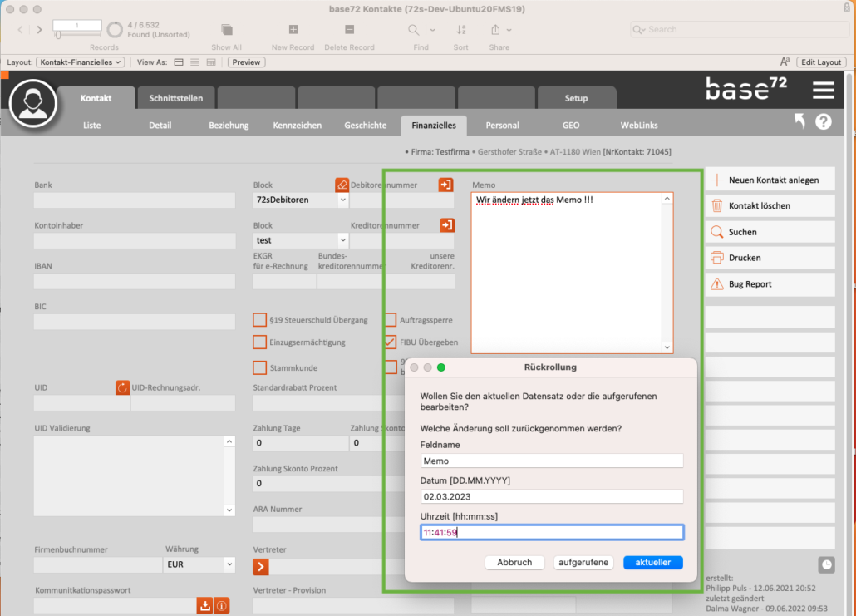Click the Edit Layout button
The width and height of the screenshot is (856, 616).
point(821,62)
